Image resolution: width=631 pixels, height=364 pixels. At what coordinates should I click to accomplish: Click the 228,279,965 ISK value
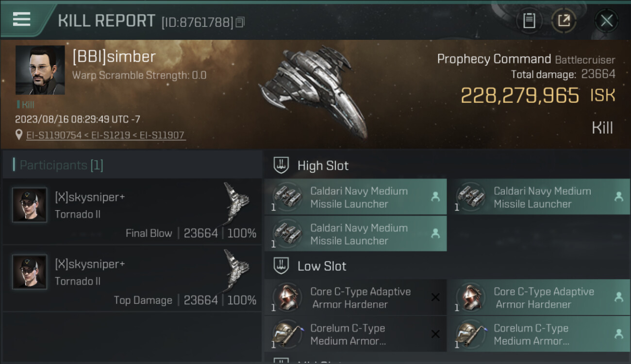(x=519, y=96)
